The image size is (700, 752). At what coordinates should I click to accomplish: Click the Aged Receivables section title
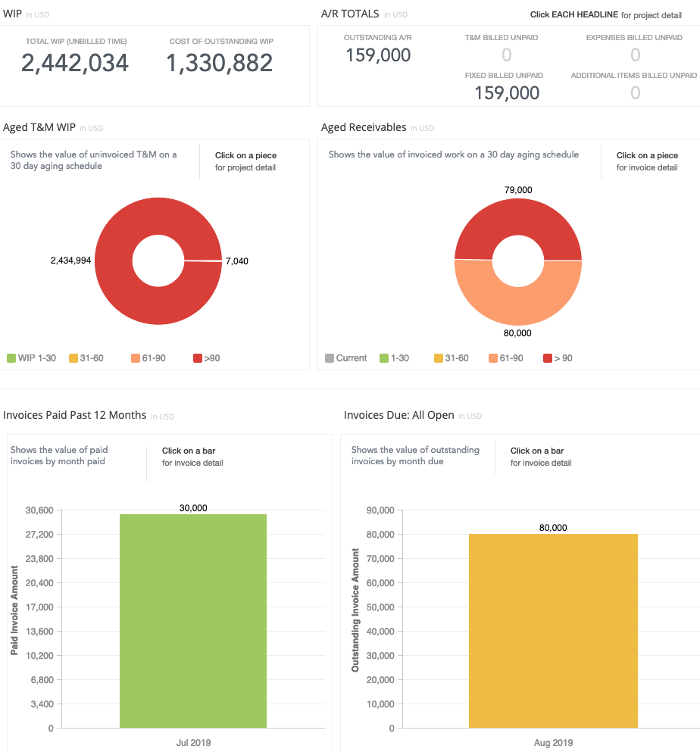tap(364, 127)
